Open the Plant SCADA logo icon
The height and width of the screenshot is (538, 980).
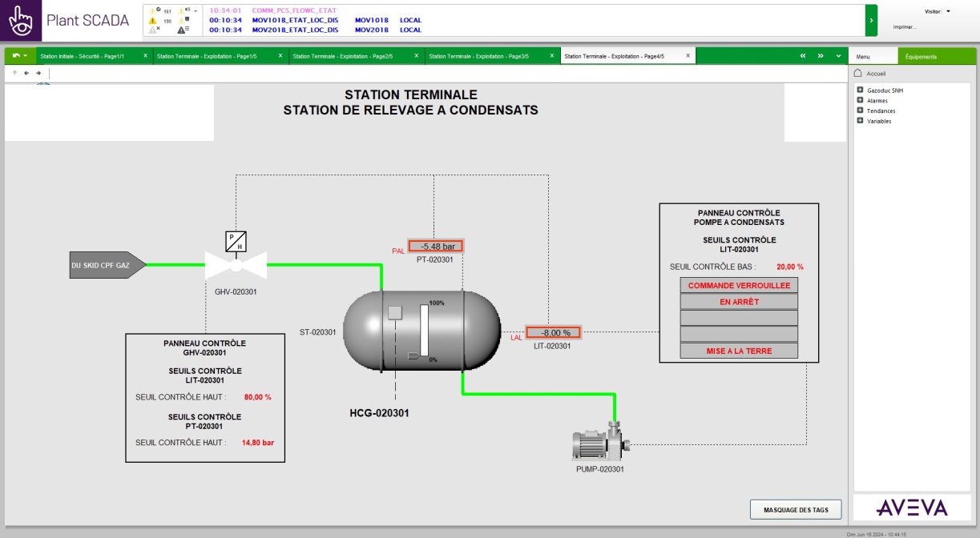21,20
